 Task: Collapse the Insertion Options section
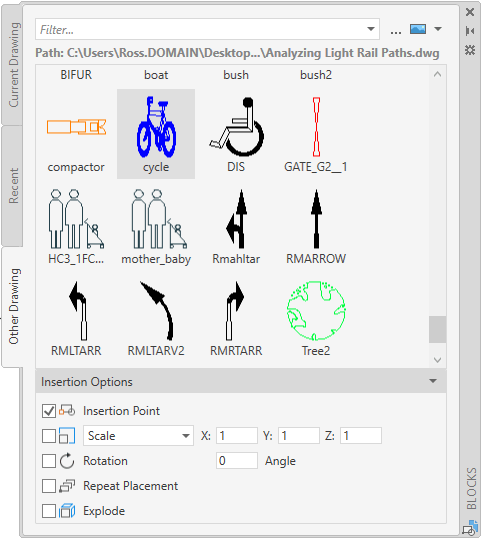click(433, 381)
